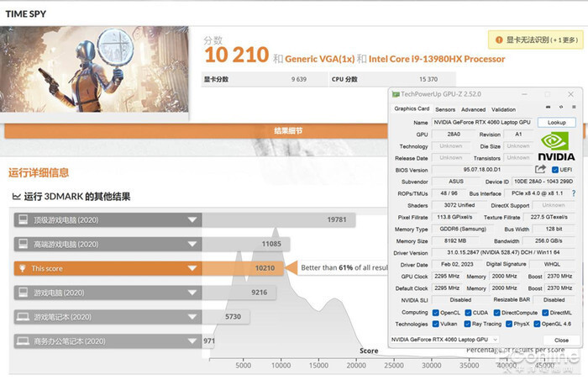The image size is (588, 380).
Task: Click the Resizable BAR Disabled value
Action: pyautogui.click(x=554, y=299)
